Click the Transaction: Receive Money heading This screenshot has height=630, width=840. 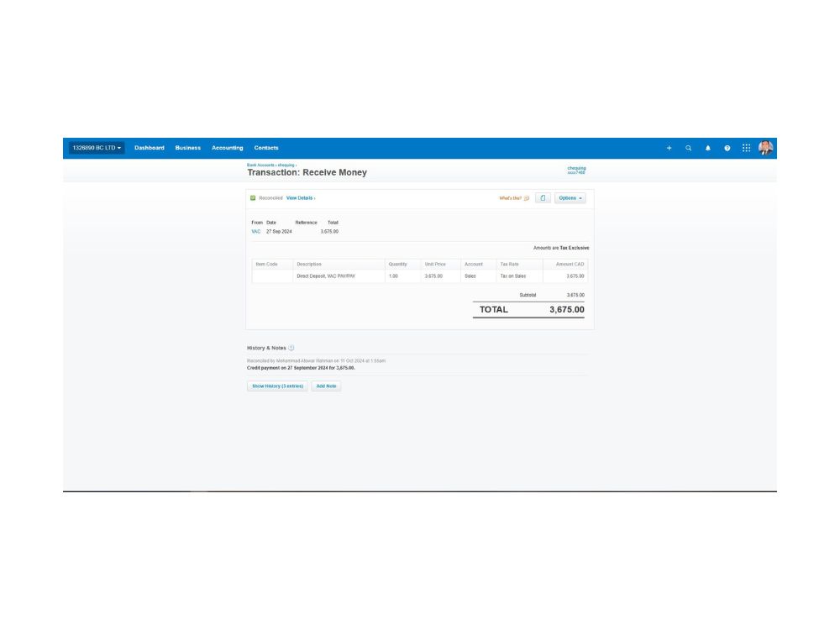(307, 172)
